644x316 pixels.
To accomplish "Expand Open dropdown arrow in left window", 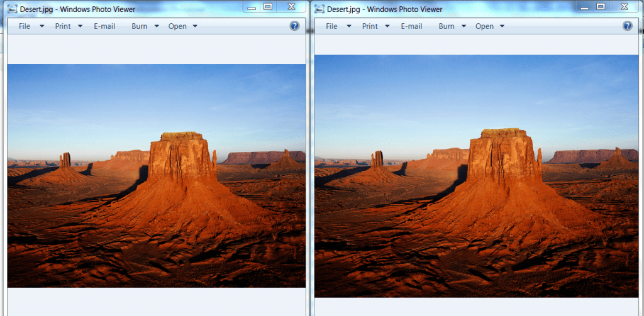I will point(195,26).
